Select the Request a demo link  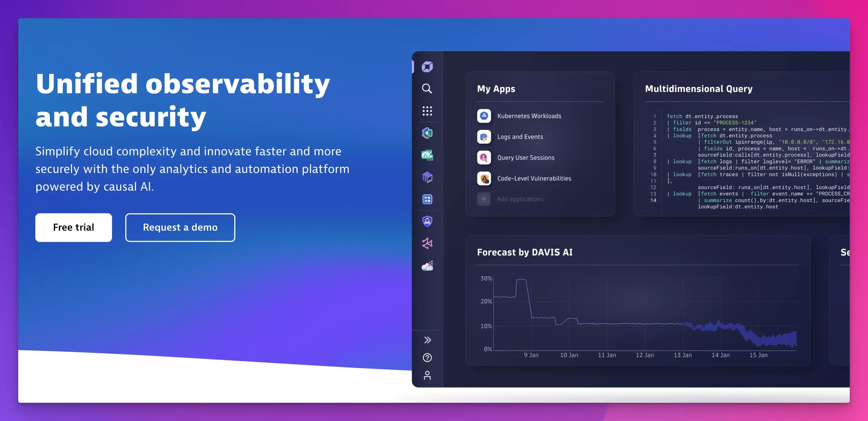pos(180,227)
